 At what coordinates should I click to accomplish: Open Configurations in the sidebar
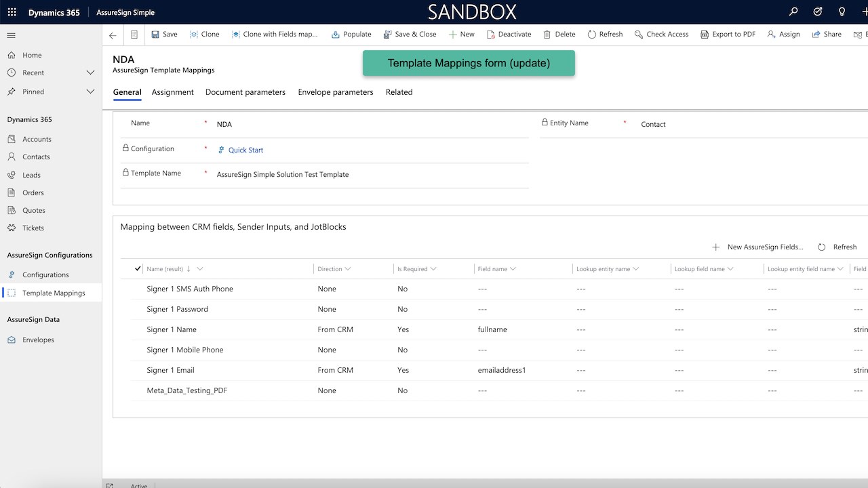click(45, 274)
